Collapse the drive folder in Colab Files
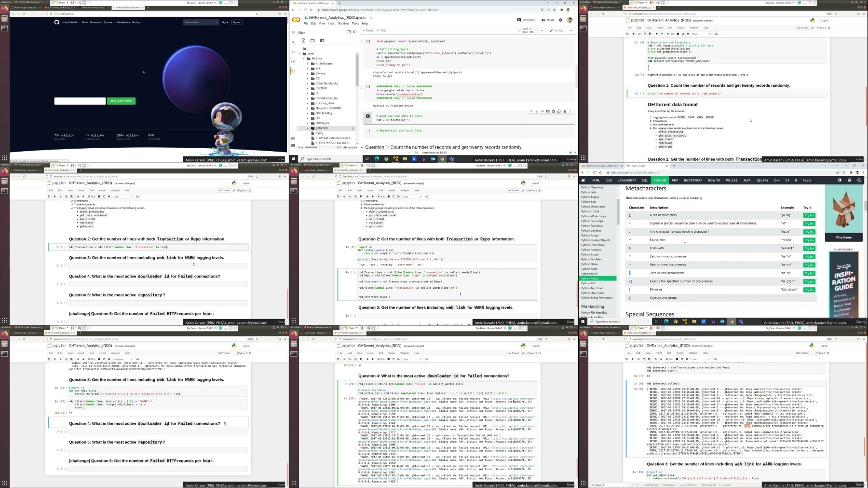This screenshot has height=488, width=868. 300,54
